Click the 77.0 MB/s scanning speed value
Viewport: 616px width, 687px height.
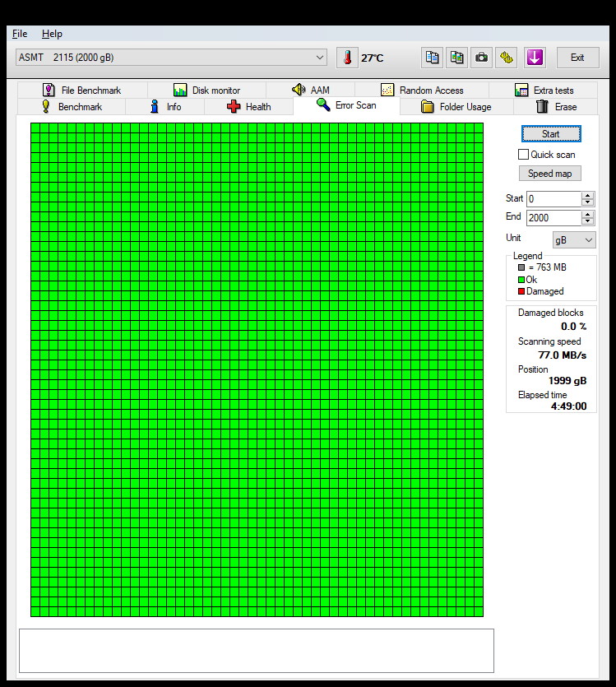(x=563, y=355)
